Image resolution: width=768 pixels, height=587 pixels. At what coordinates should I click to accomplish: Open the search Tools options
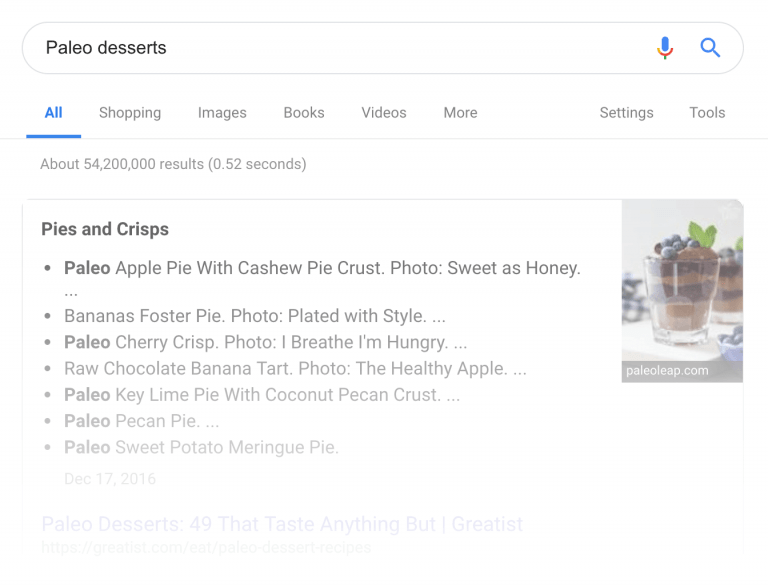707,113
